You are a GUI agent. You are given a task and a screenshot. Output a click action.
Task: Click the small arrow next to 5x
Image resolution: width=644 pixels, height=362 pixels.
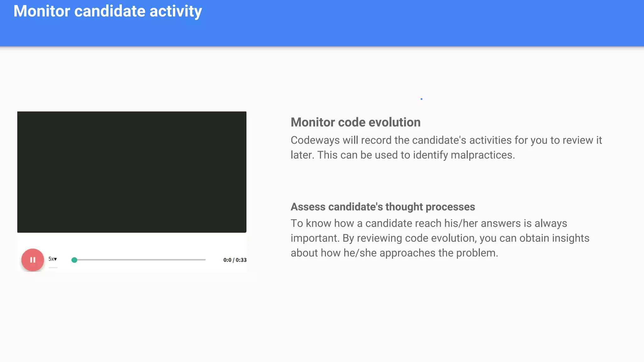coord(56,259)
